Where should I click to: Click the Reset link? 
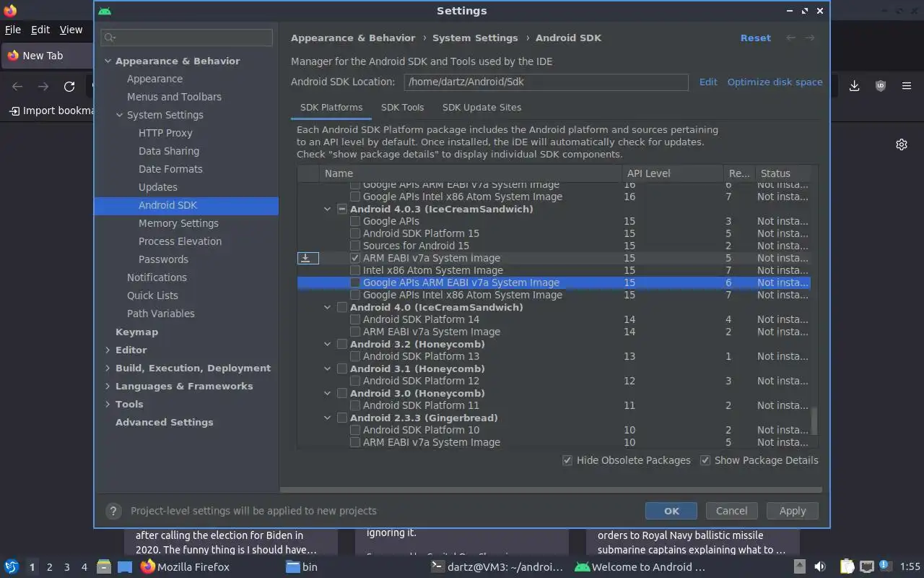756,38
